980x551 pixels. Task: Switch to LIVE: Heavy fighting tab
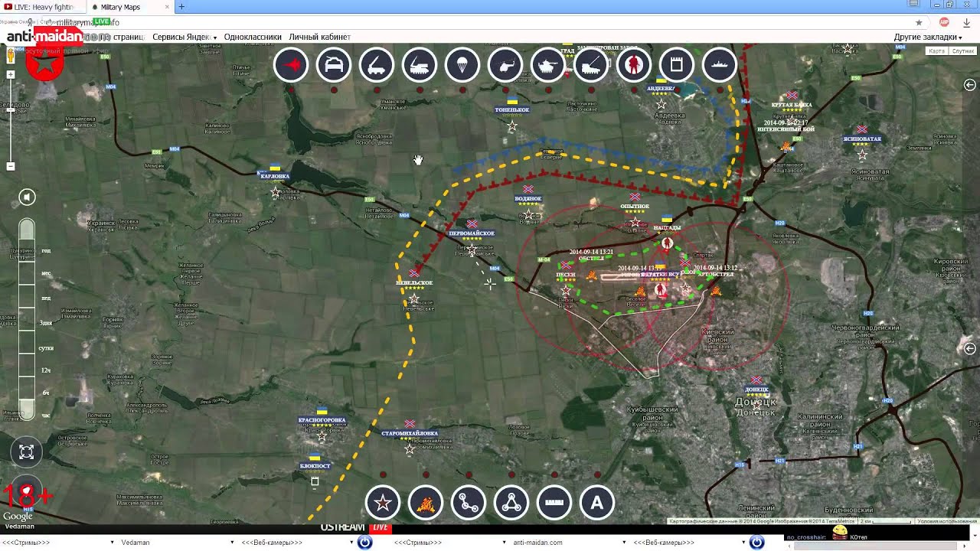[x=42, y=7]
